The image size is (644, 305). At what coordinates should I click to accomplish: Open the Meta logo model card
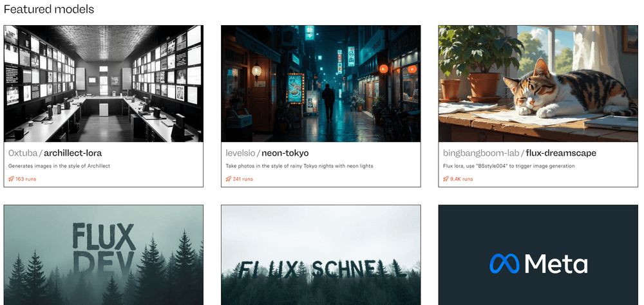click(538, 255)
